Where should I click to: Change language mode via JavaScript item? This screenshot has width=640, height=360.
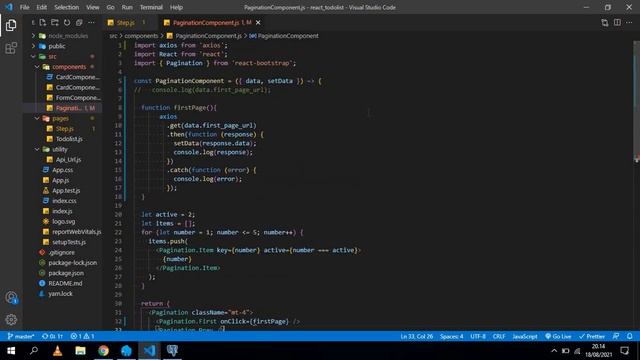[525, 336]
